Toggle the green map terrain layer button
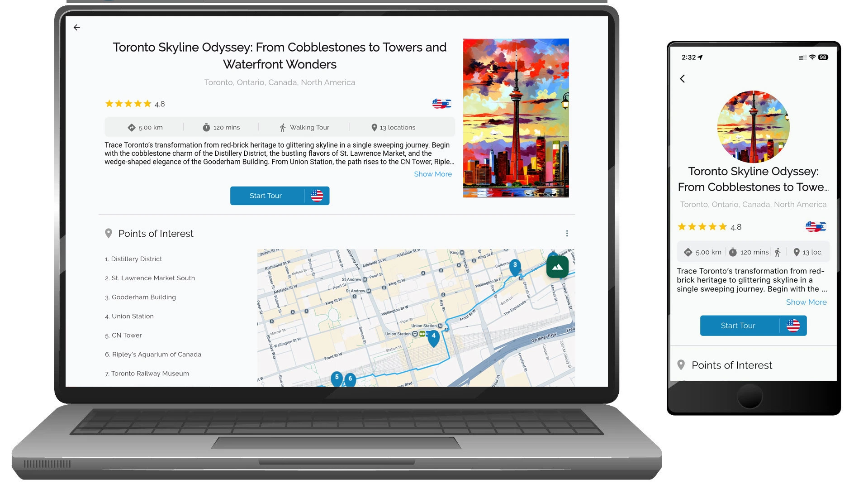Viewport: 868px width, 489px height. click(x=557, y=267)
